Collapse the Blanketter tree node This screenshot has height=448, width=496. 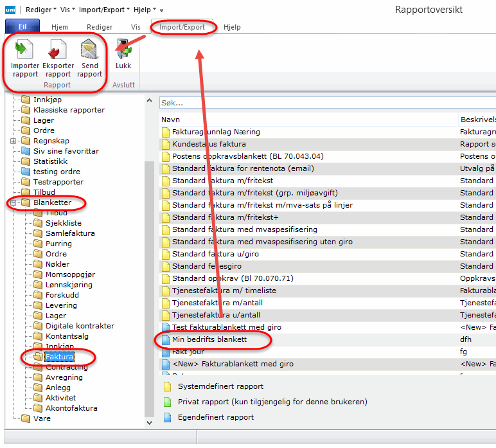point(13,202)
